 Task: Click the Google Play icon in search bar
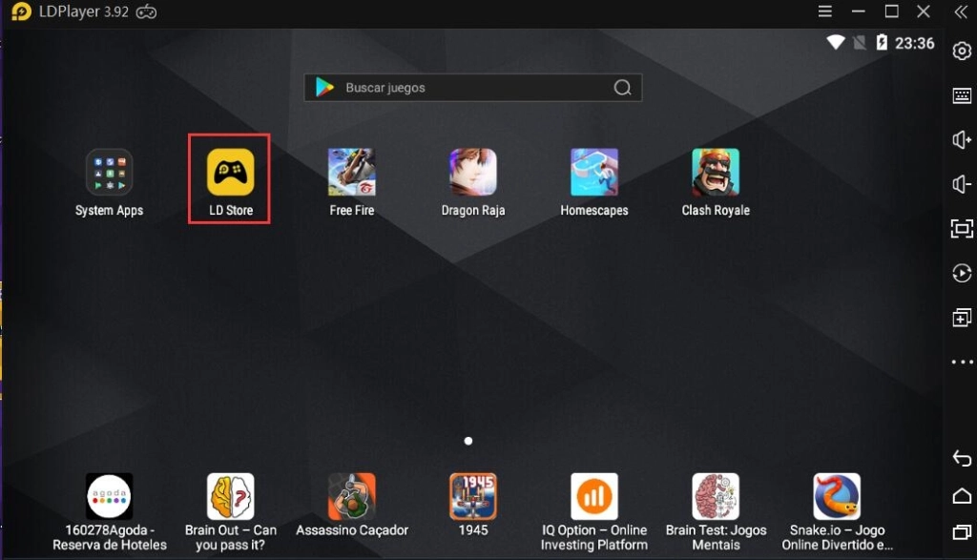pyautogui.click(x=324, y=87)
